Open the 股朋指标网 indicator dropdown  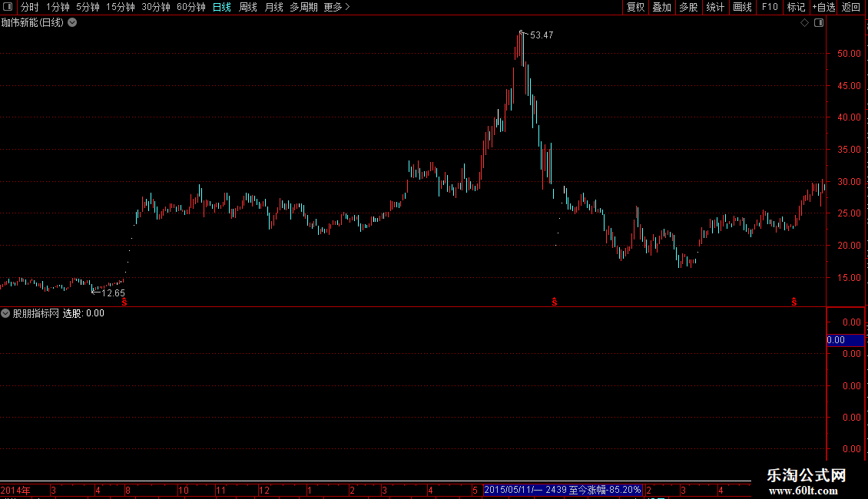coord(5,313)
